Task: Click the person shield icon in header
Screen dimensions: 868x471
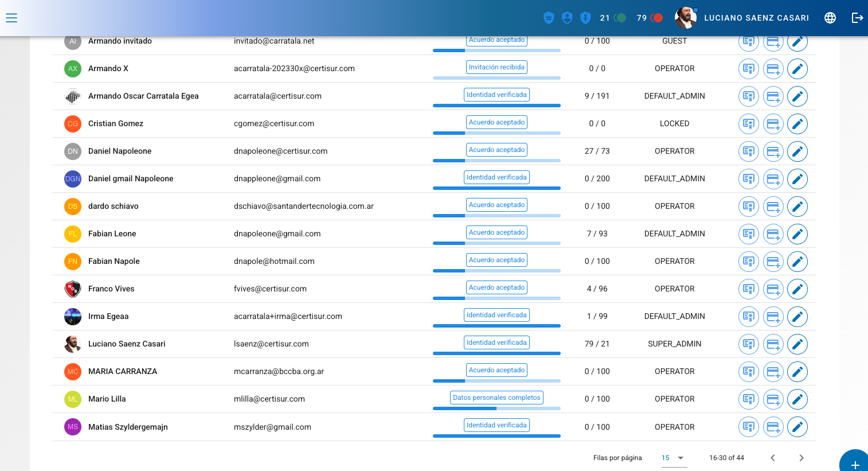Action: point(567,18)
